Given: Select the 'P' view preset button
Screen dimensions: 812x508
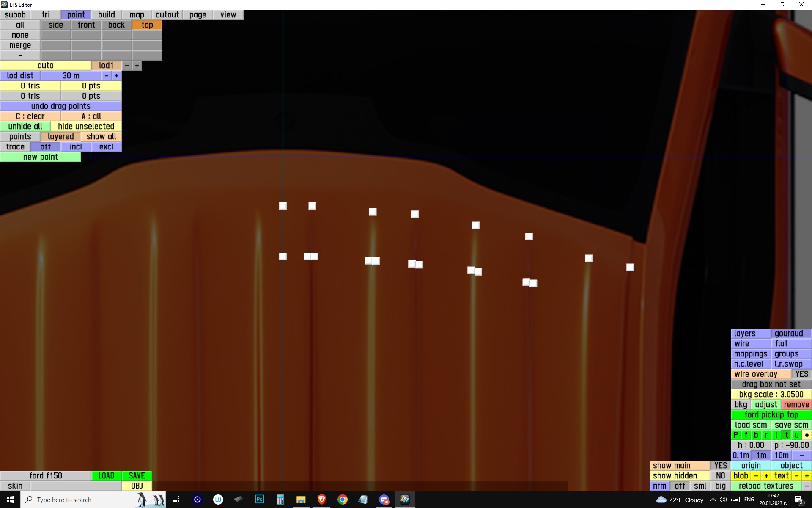Looking at the screenshot, I should 735,435.
